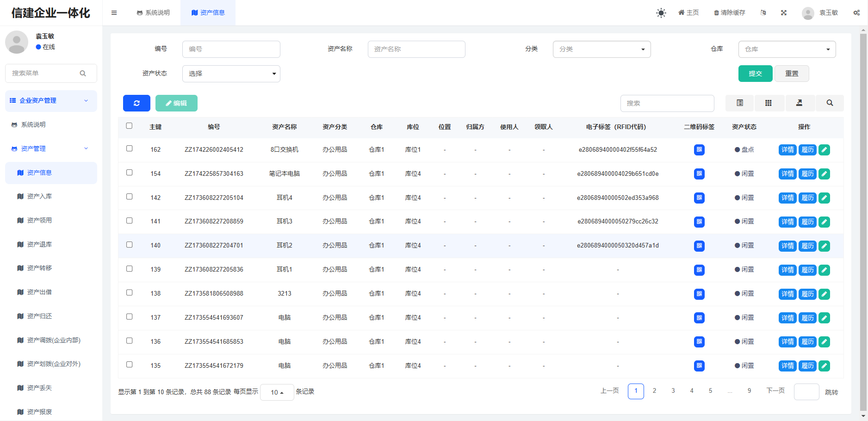
Task: Click the green 提交 button
Action: click(755, 74)
